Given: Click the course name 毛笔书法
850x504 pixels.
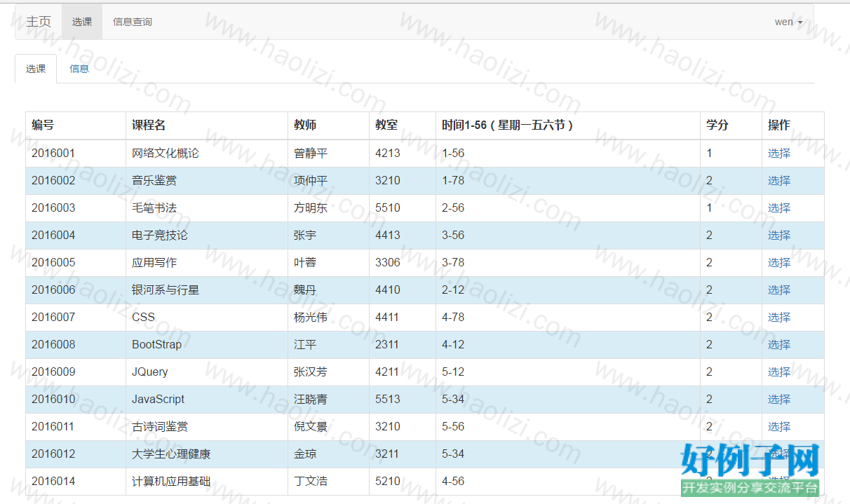Looking at the screenshot, I should point(154,207).
